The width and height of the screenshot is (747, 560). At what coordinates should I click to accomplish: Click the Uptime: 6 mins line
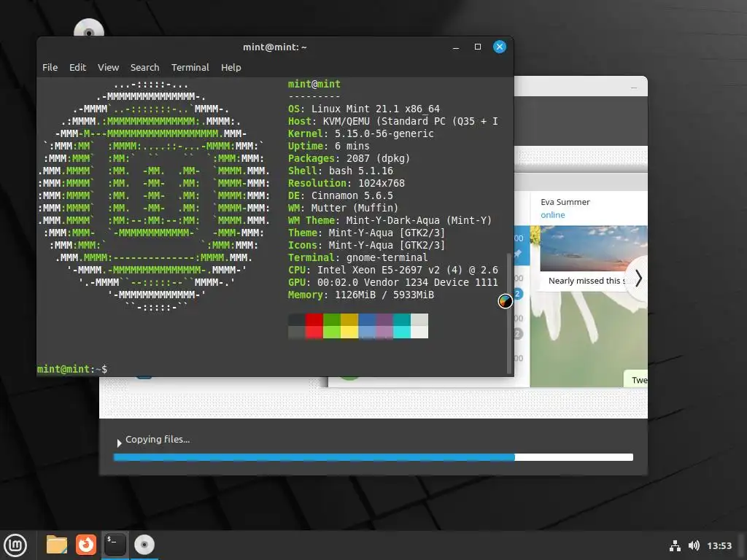pyautogui.click(x=329, y=146)
